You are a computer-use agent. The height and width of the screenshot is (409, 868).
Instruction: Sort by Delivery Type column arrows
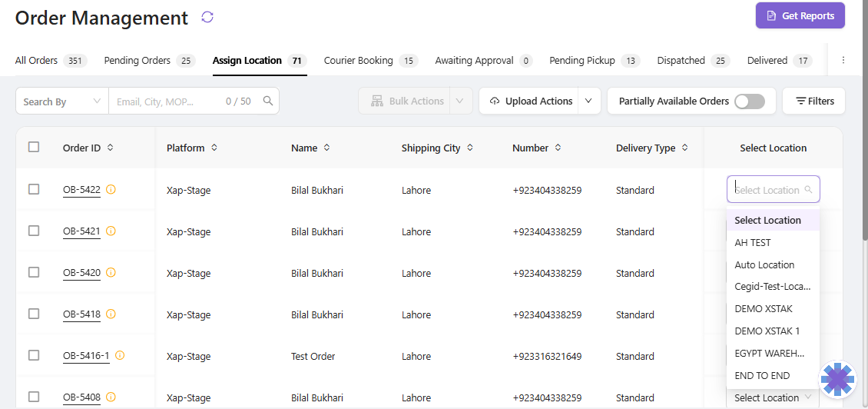coord(685,148)
